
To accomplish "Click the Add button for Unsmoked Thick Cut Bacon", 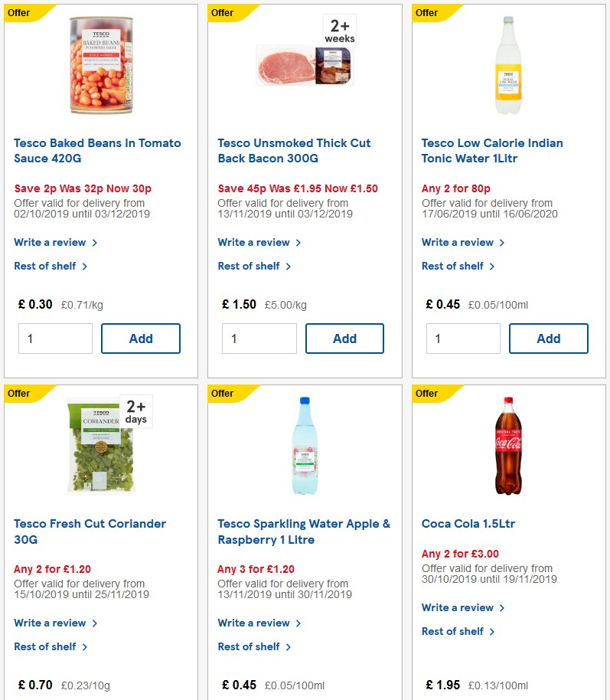I will [x=344, y=338].
